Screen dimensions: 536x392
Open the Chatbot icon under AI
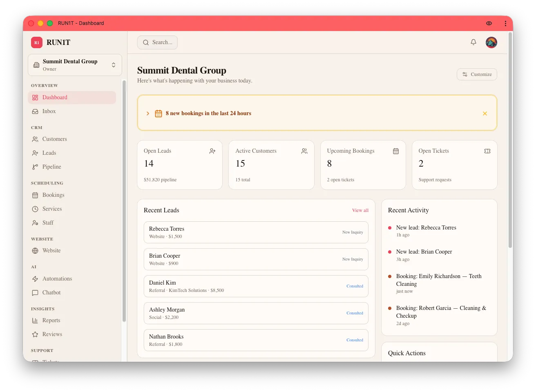(x=35, y=292)
